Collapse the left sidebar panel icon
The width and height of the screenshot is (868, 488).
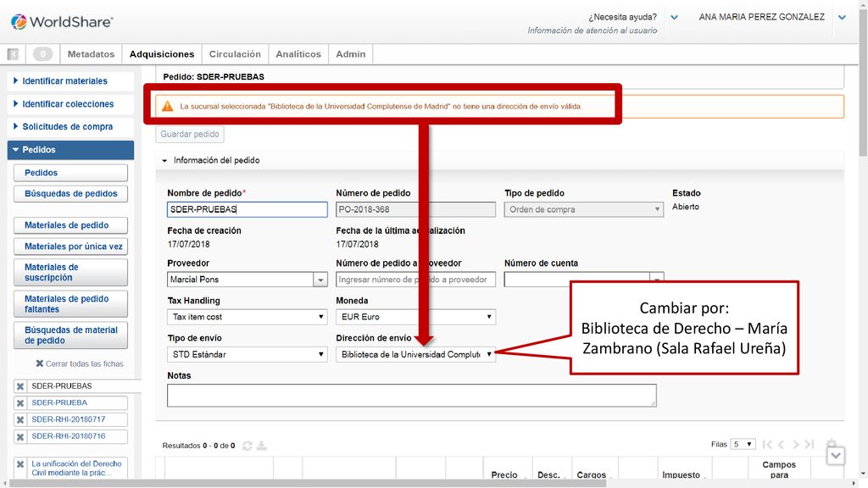click(x=14, y=54)
